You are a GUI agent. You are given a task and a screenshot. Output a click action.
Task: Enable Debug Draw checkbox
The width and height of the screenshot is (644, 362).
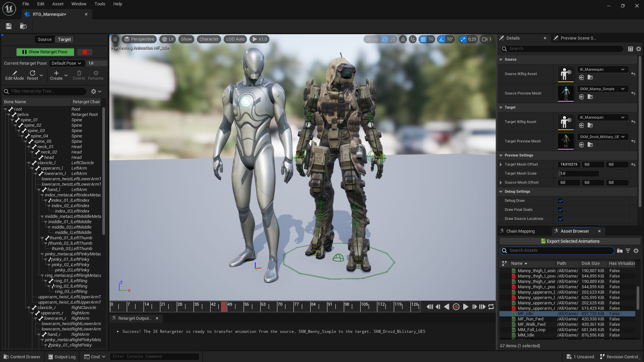coord(560,200)
